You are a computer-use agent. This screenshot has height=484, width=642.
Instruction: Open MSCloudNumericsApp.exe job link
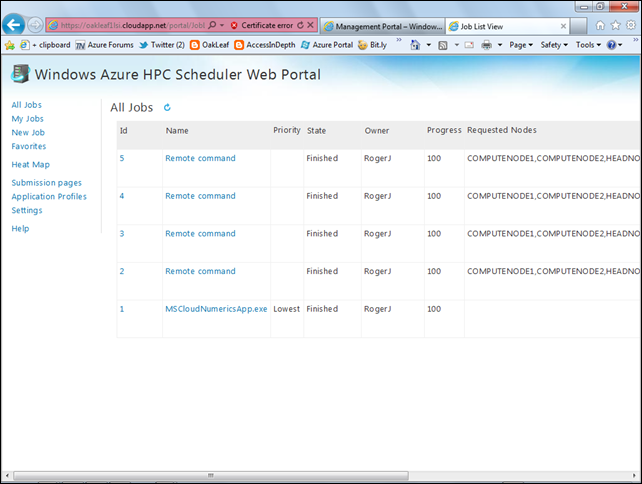tap(216, 309)
